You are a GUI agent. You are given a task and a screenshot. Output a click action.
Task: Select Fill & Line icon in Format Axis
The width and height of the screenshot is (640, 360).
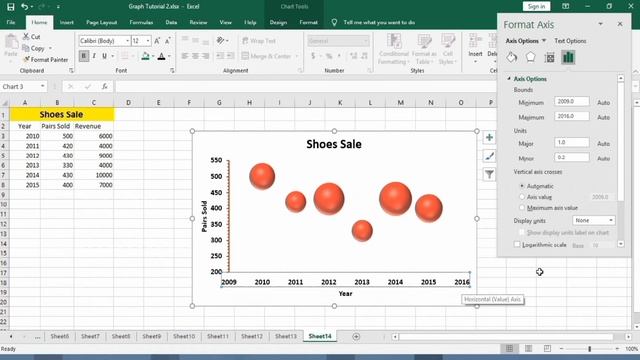click(x=511, y=58)
